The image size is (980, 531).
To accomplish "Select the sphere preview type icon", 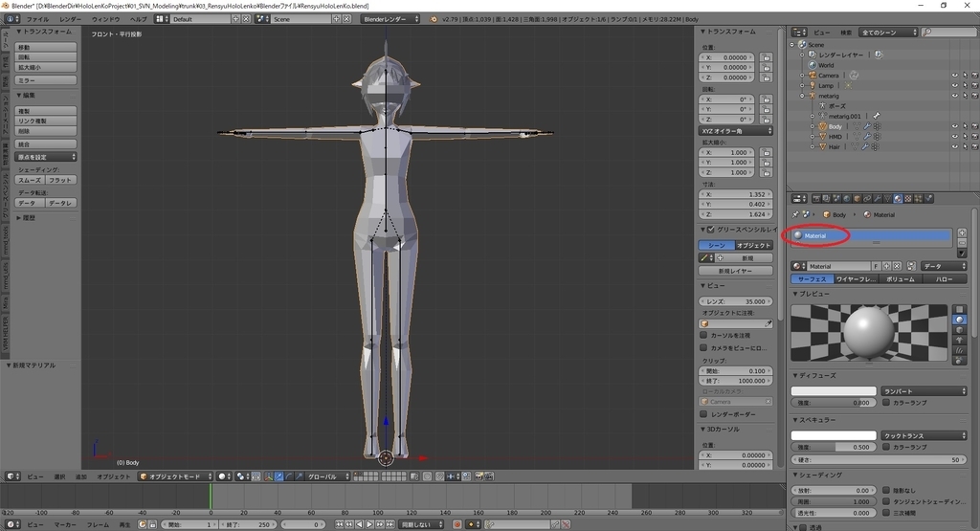I will pos(960,320).
